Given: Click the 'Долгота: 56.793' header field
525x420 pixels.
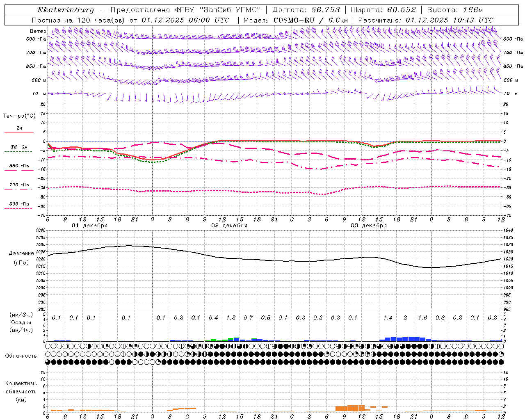Looking at the screenshot, I should [x=306, y=10].
